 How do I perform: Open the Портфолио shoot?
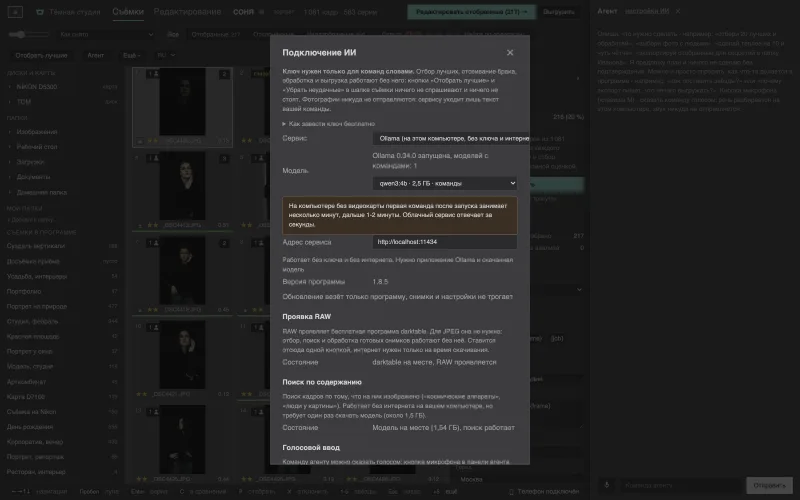(x=61, y=291)
